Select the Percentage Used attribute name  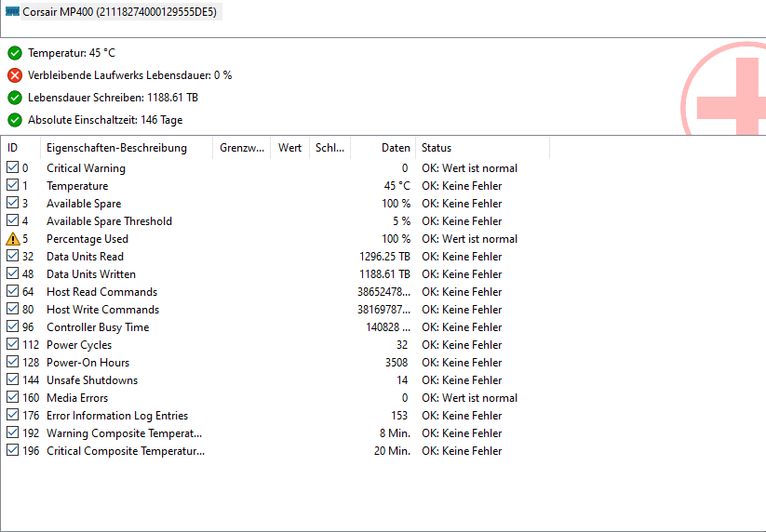coord(87,239)
